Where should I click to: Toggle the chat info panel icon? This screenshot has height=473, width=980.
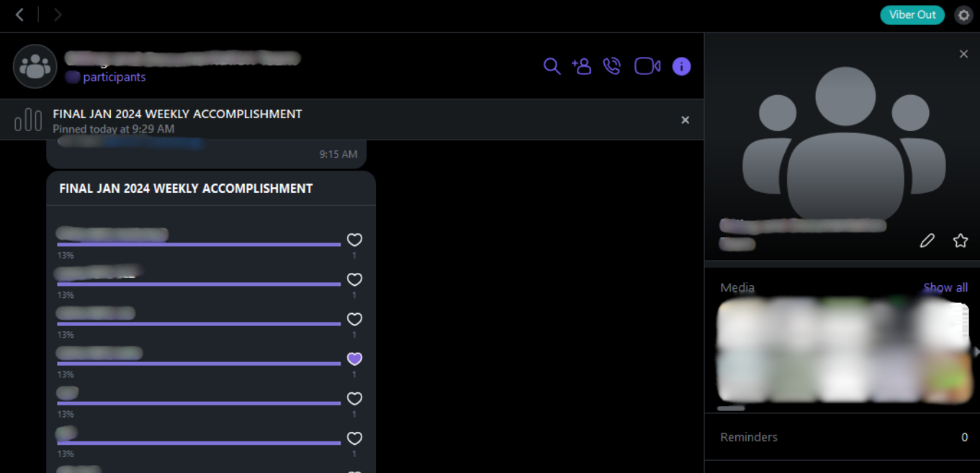coord(681,66)
